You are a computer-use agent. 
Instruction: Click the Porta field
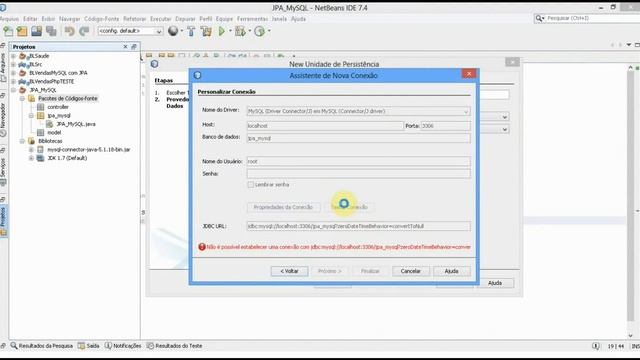coord(445,126)
